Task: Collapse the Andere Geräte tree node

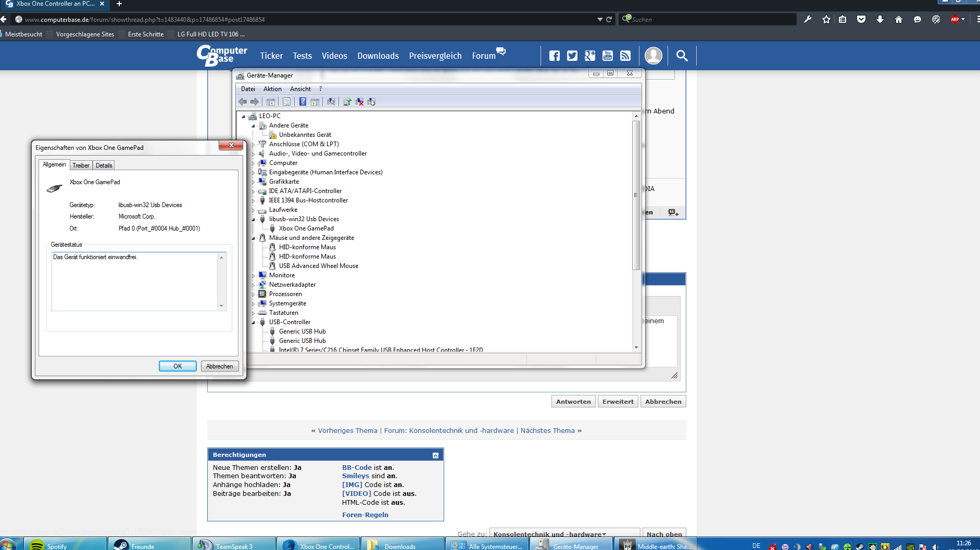Action: pos(254,125)
